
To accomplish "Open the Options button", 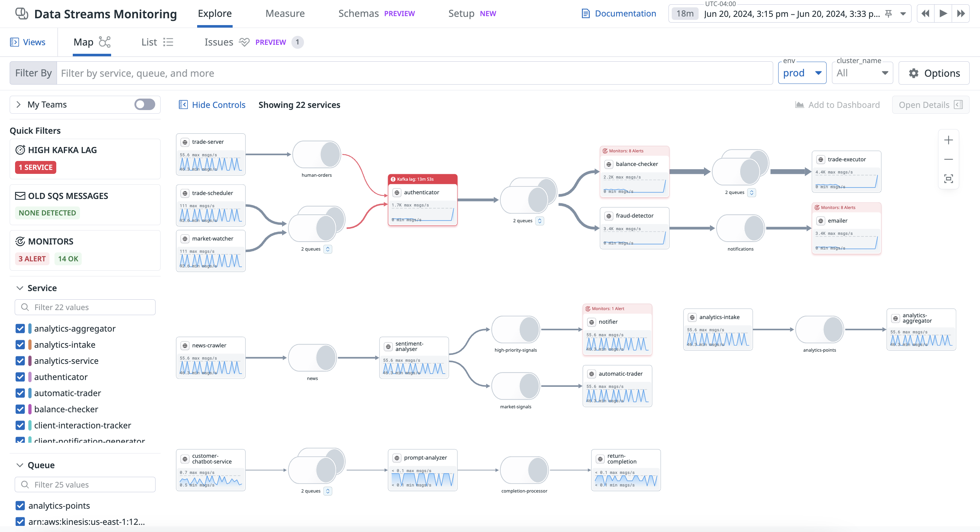I will point(934,73).
